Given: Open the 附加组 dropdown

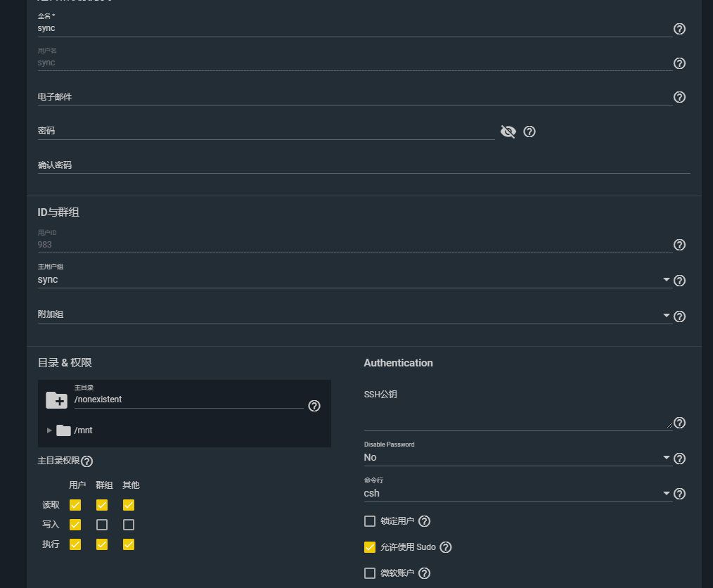Looking at the screenshot, I should 352,315.
